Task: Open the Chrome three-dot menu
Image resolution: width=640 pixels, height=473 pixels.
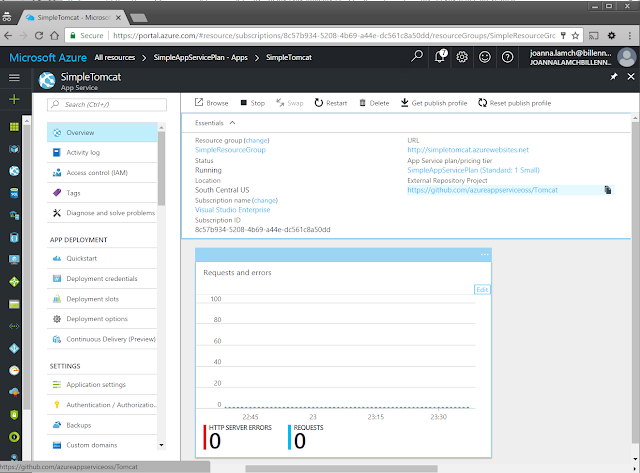Action: pos(630,36)
